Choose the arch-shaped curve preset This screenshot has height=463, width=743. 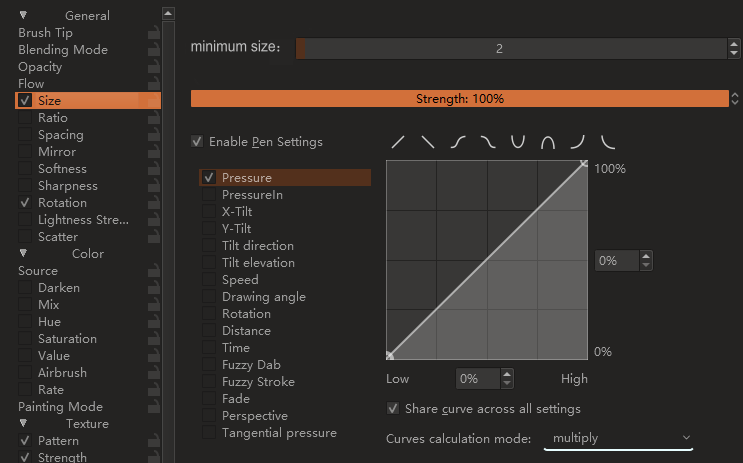(548, 142)
